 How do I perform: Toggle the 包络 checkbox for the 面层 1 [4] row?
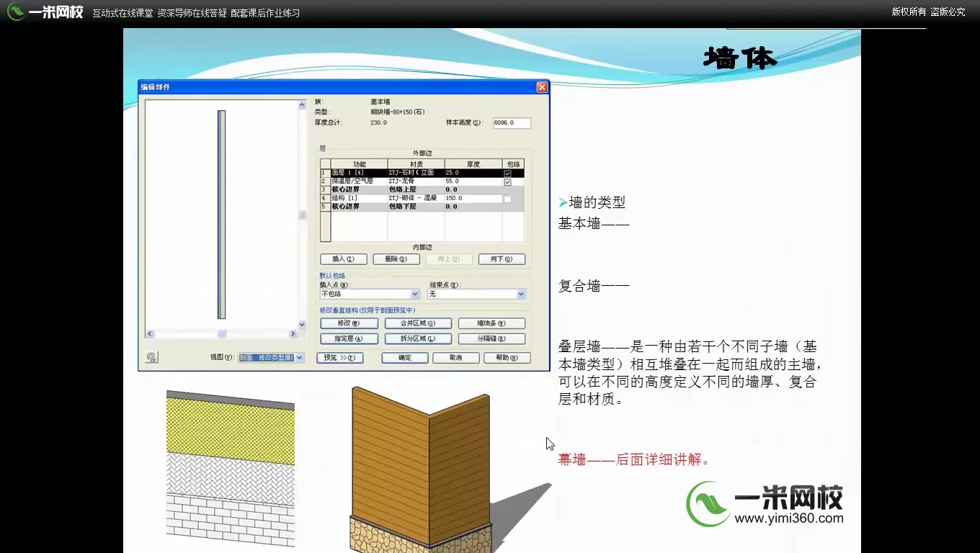508,174
